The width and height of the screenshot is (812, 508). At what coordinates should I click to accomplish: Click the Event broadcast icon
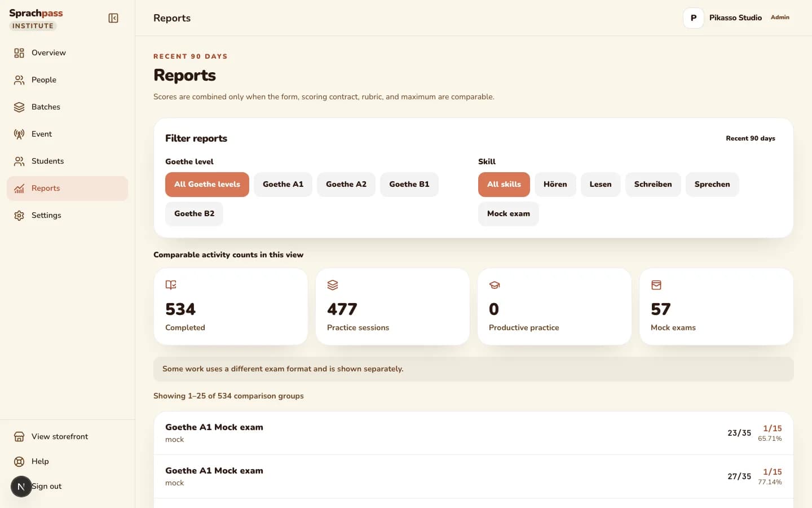(19, 134)
